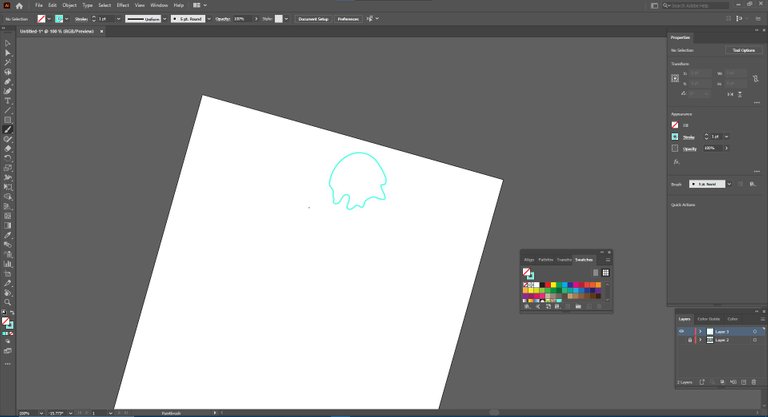Toggle the constrain proportions link in Transform
Viewport: 768px width, 417px height.
[x=756, y=78]
